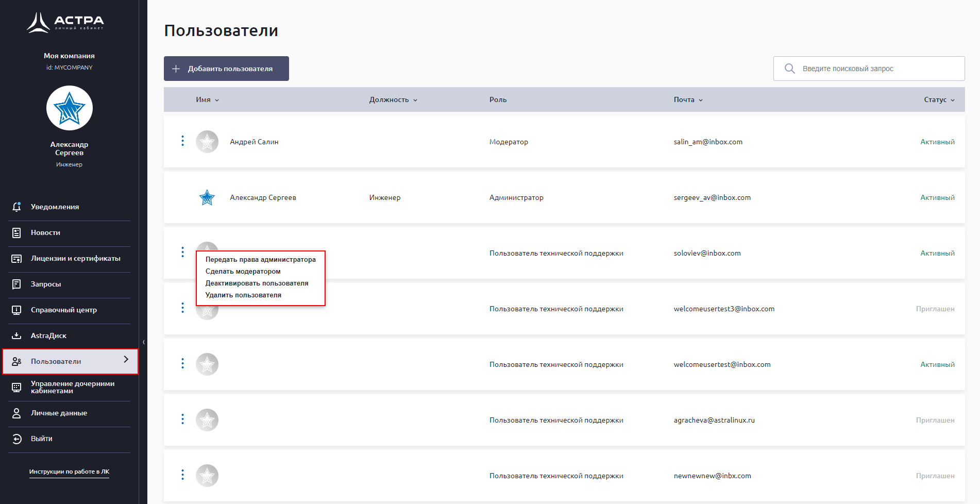Click the Новости sidebar icon
980x504 pixels.
pyautogui.click(x=16, y=233)
